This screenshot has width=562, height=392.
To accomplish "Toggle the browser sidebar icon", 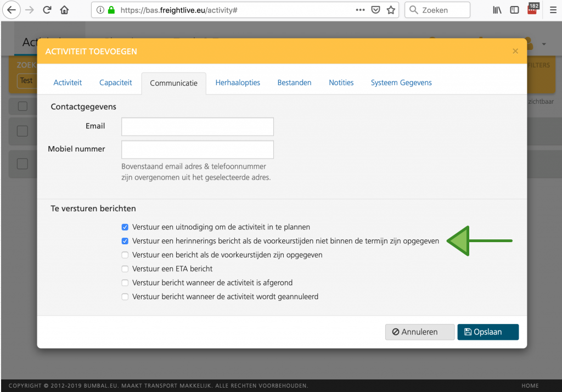I will tap(514, 10).
